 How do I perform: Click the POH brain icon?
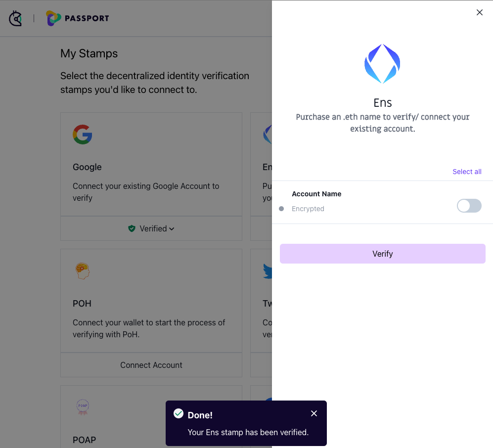82,270
